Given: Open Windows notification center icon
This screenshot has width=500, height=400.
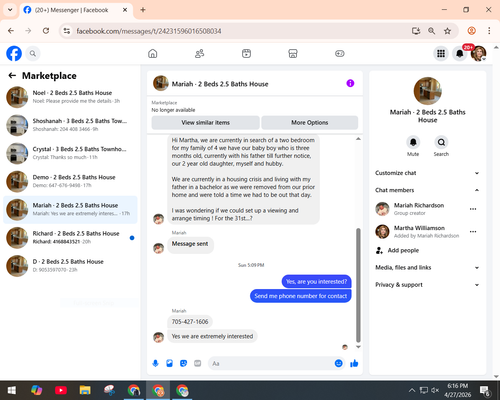Looking at the screenshot, I should (485, 390).
